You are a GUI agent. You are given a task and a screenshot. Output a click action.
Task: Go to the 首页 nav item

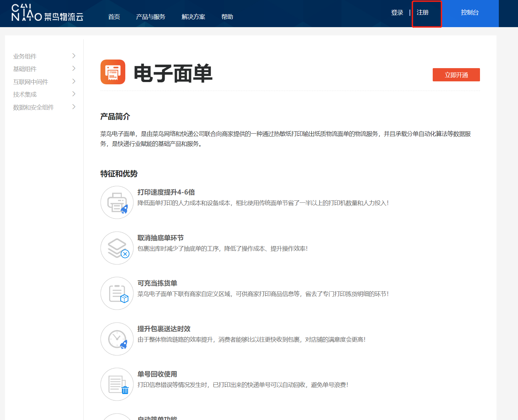click(114, 17)
